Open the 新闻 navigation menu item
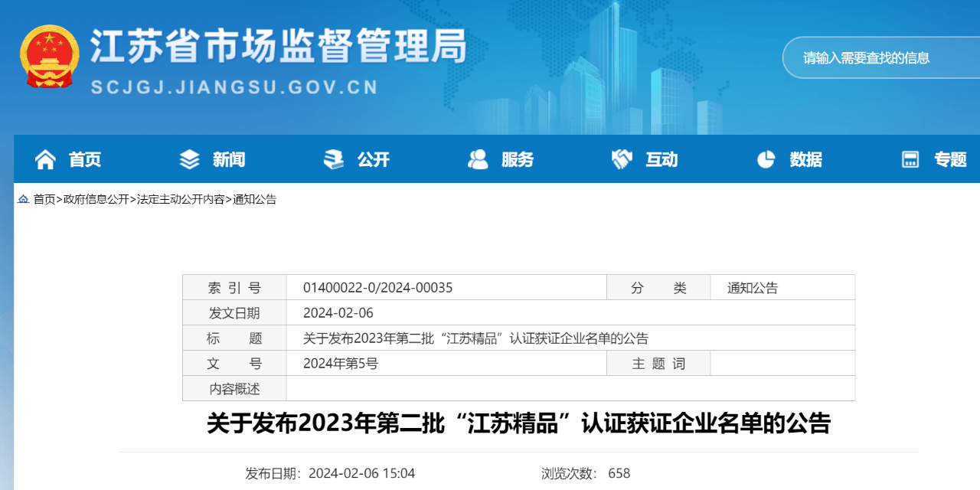Screen dimensions: 980x490 229,159
